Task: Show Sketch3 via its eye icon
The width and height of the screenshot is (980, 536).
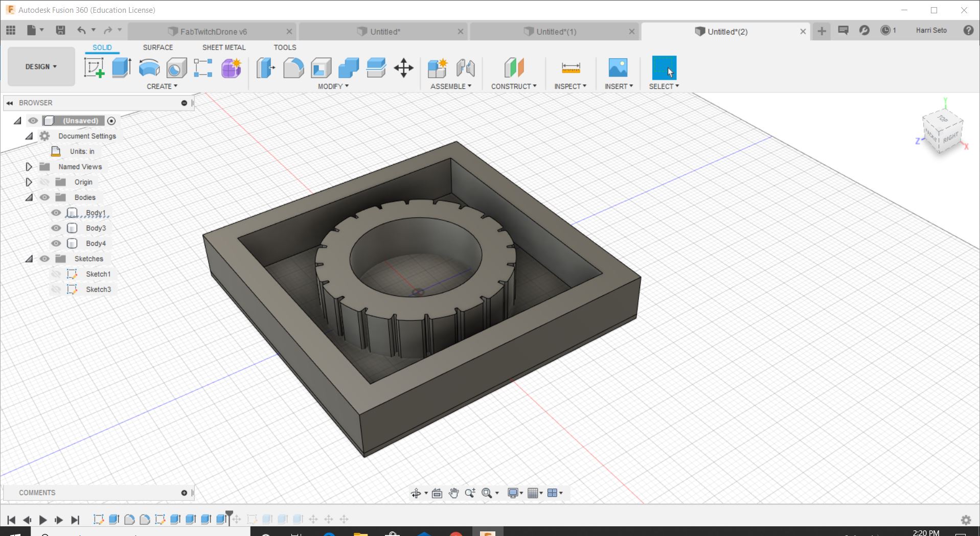Action: click(56, 289)
